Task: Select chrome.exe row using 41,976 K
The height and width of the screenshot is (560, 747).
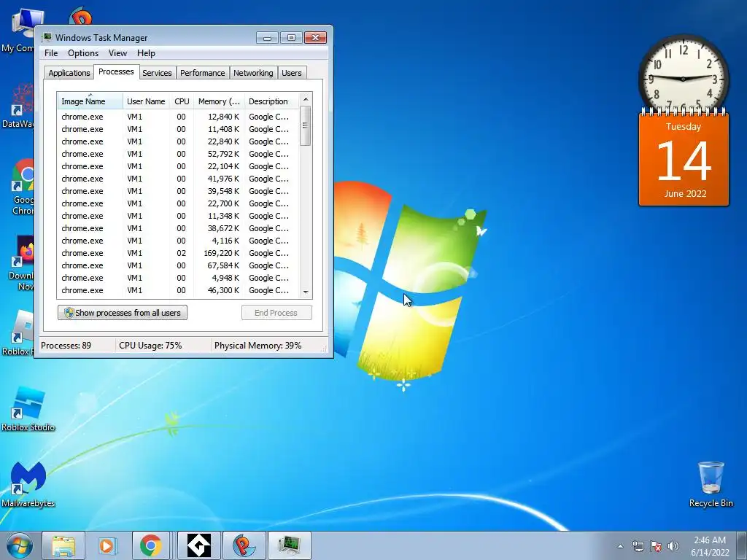Action: coord(178,179)
